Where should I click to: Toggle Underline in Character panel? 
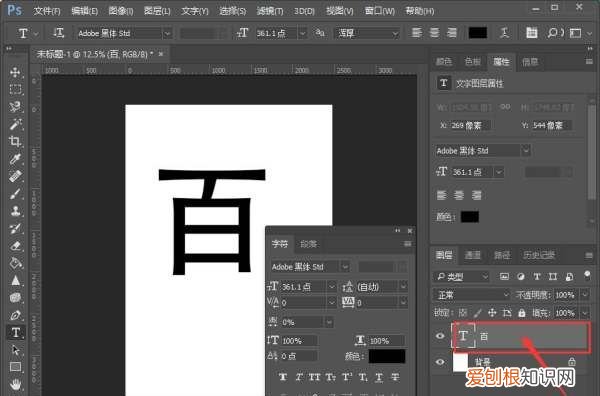point(379,377)
